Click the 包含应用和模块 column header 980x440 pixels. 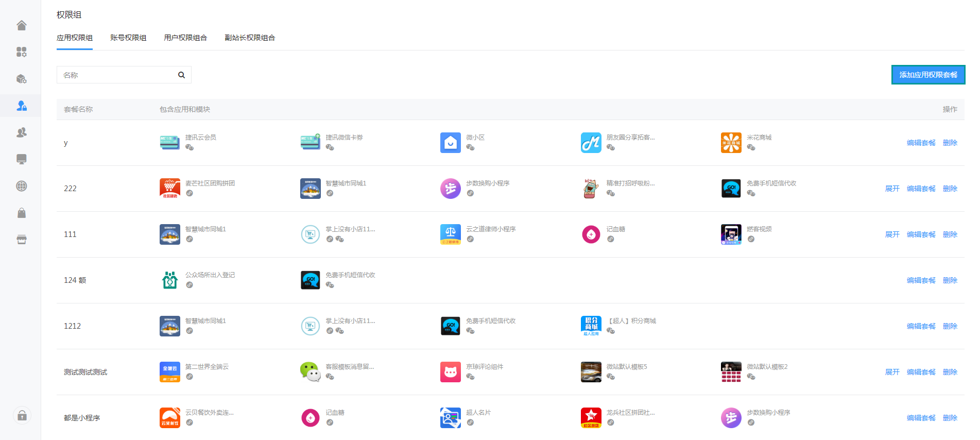[x=185, y=109]
